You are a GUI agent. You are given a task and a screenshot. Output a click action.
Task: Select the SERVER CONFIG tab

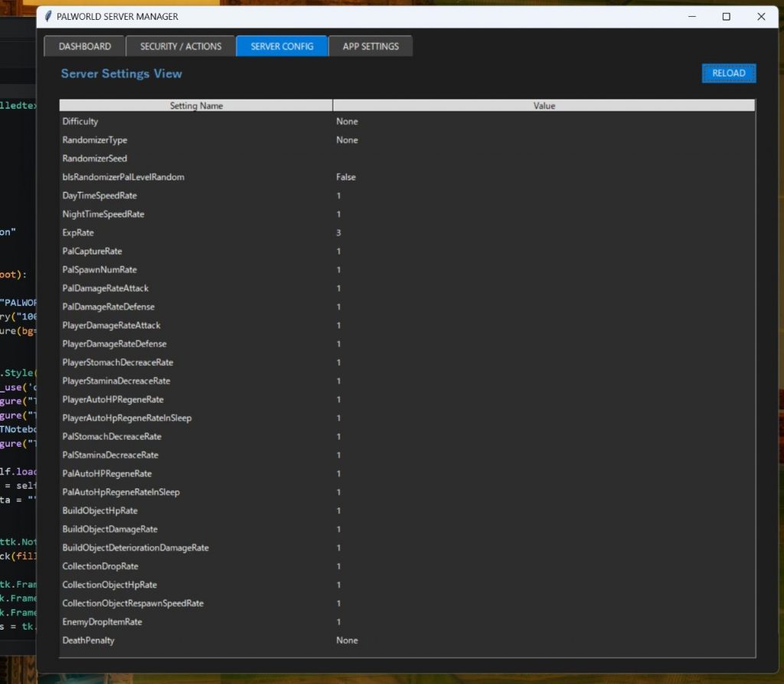[282, 47]
